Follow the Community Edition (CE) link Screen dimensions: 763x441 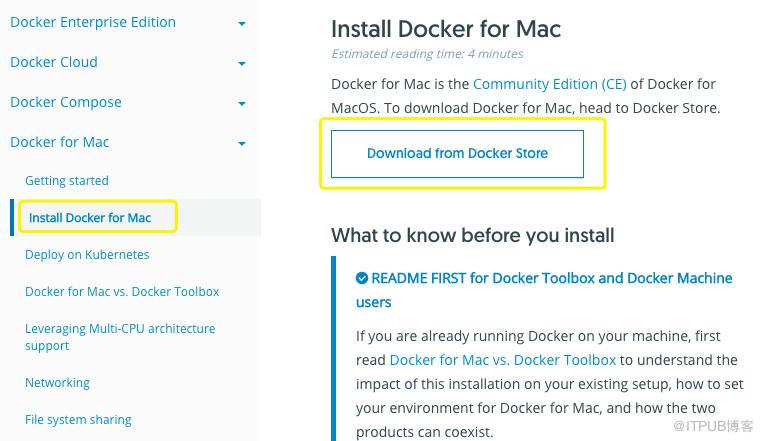(550, 84)
